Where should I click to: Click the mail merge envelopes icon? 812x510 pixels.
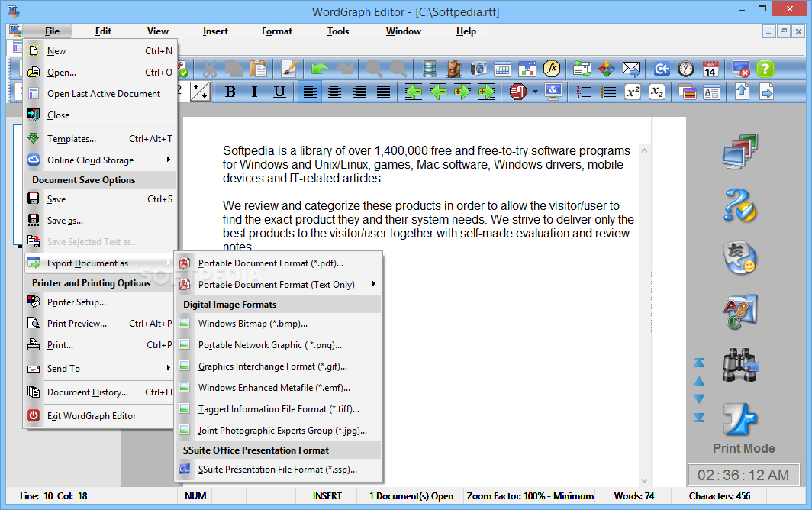pos(582,69)
